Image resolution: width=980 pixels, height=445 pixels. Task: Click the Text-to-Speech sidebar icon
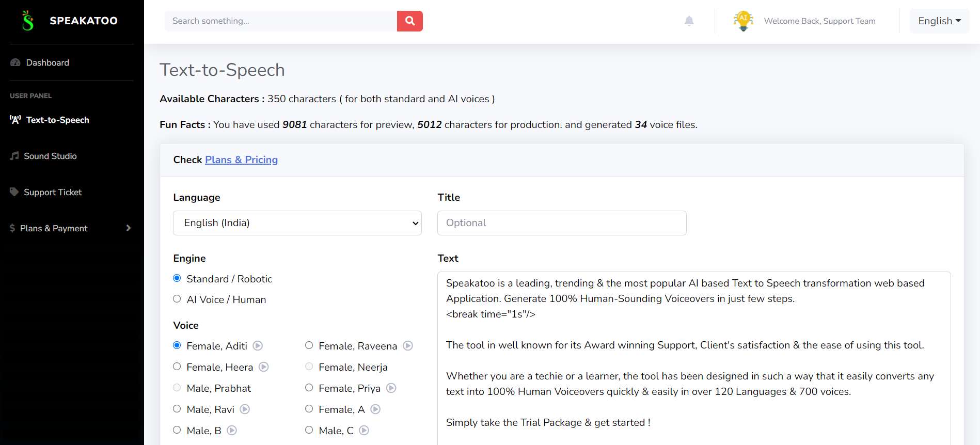(15, 120)
